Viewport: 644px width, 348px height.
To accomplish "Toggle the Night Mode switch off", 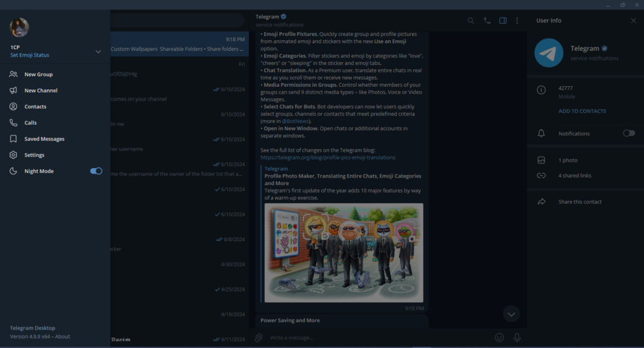I will [96, 171].
